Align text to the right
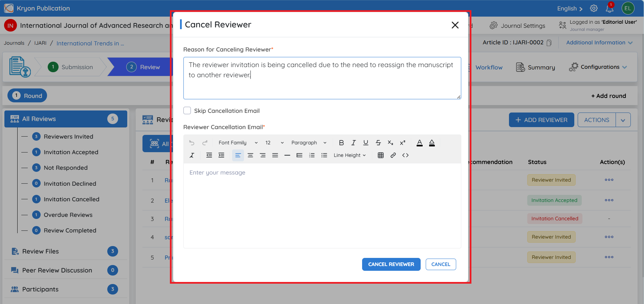This screenshot has width=644, height=304. 263,155
